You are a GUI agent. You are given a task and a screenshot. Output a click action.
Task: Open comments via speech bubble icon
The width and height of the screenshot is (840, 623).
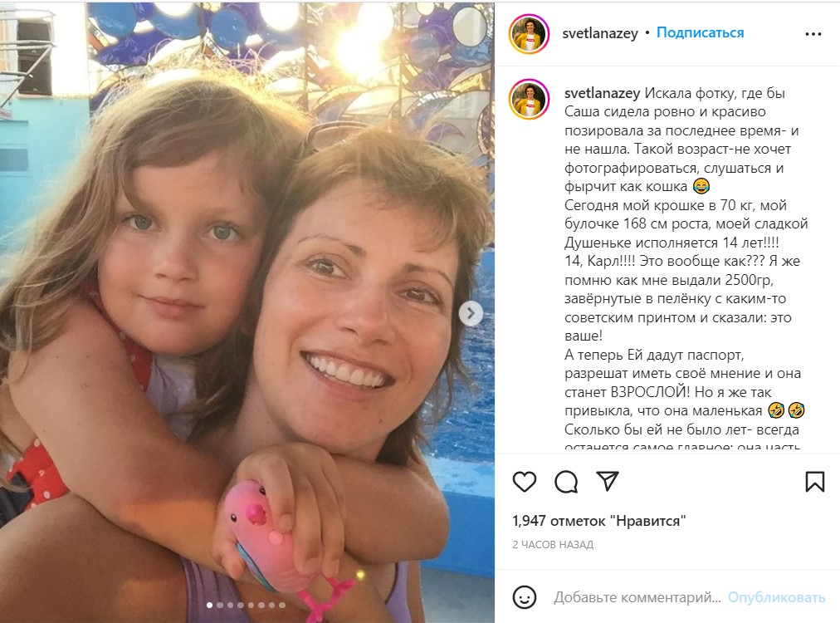[x=566, y=482]
